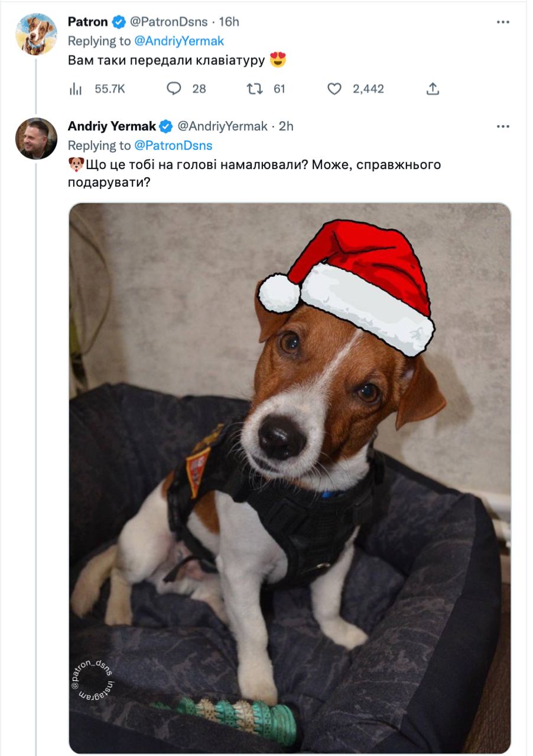Screen dimensions: 533x756
Task: Click Andriy Yermak's verified badge
Action: (x=167, y=126)
